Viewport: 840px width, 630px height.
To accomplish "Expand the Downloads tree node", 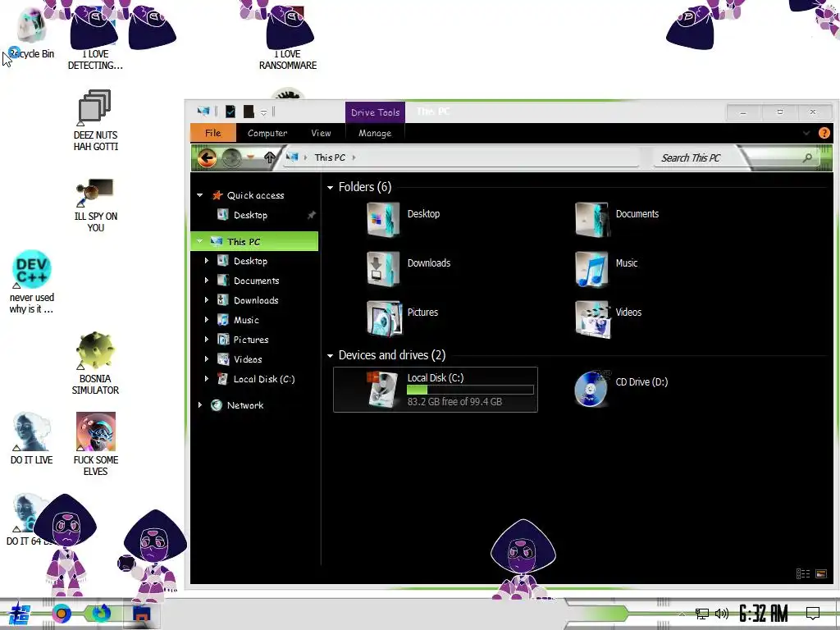I will (x=207, y=300).
